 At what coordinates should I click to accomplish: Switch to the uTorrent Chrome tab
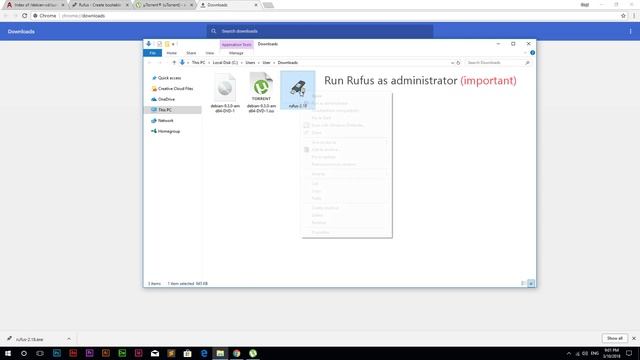(x=164, y=5)
